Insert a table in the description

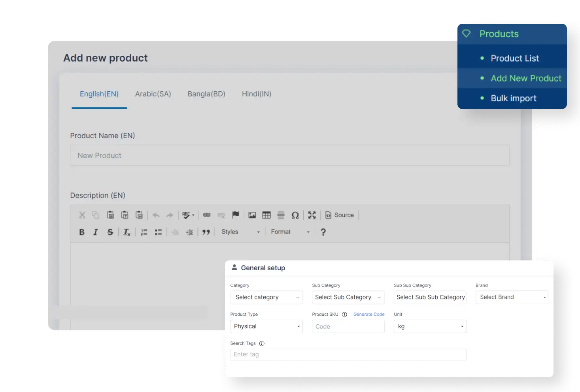pyautogui.click(x=266, y=215)
